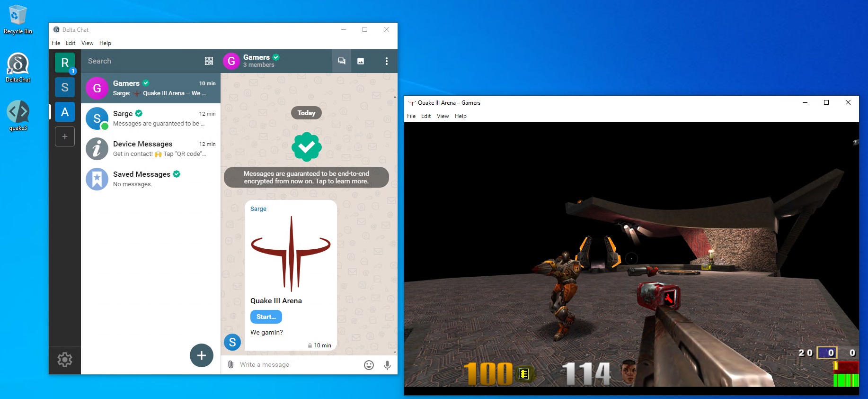
Task: Click chat scrollbar down arrow
Action: (395, 353)
